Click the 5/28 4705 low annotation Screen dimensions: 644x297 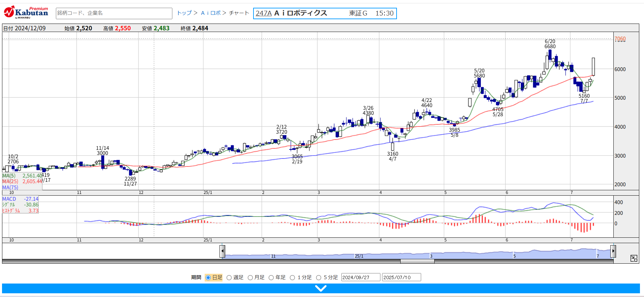pyautogui.click(x=498, y=112)
